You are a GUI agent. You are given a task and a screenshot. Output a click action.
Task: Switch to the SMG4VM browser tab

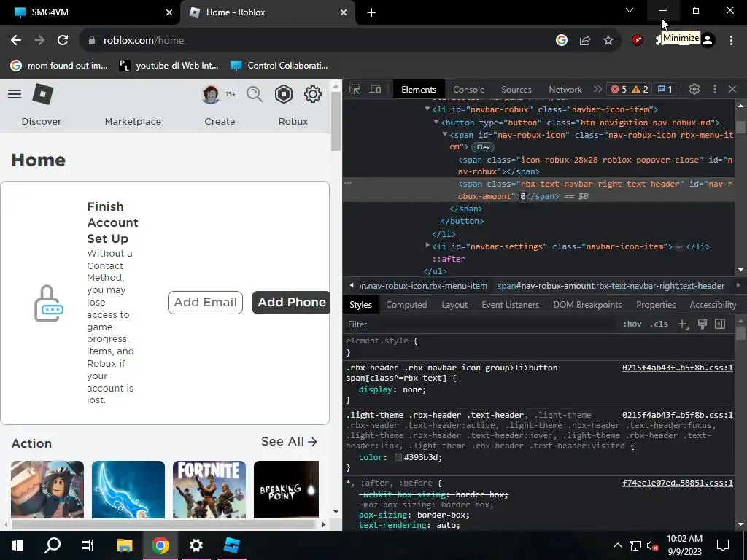[90, 12]
